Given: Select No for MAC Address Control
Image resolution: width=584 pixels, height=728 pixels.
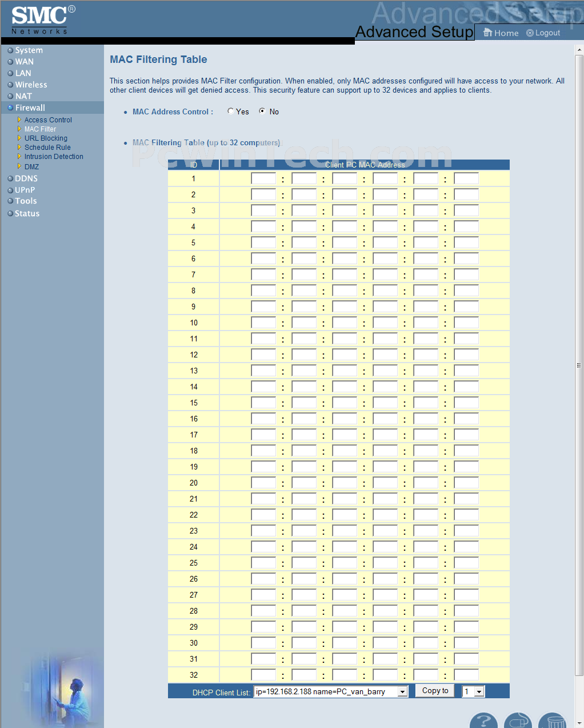Looking at the screenshot, I should pyautogui.click(x=262, y=112).
